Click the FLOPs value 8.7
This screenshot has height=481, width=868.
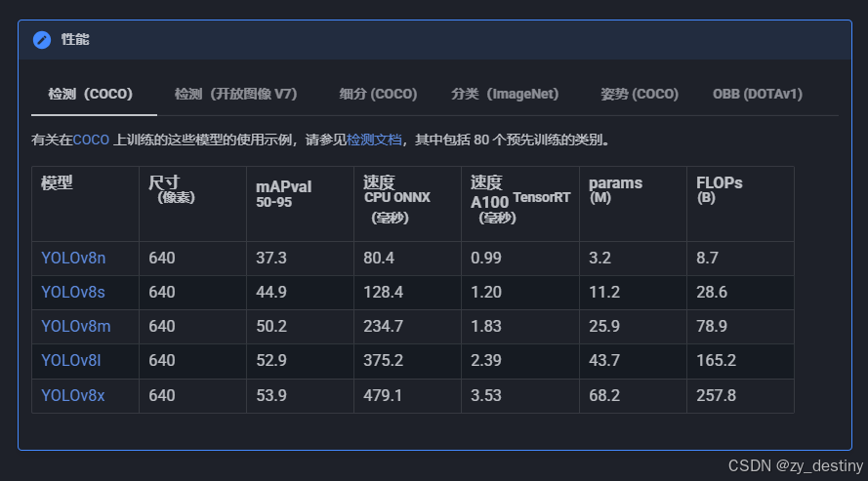coord(708,259)
